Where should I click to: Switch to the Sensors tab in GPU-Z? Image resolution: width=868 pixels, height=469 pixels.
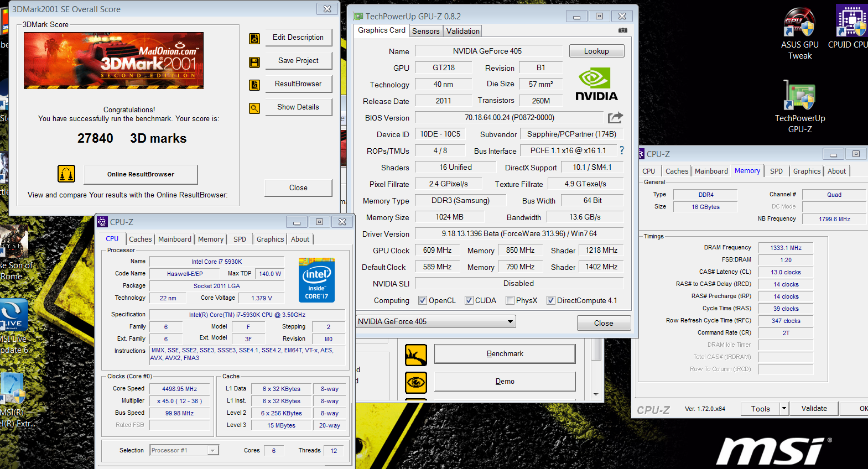[425, 31]
